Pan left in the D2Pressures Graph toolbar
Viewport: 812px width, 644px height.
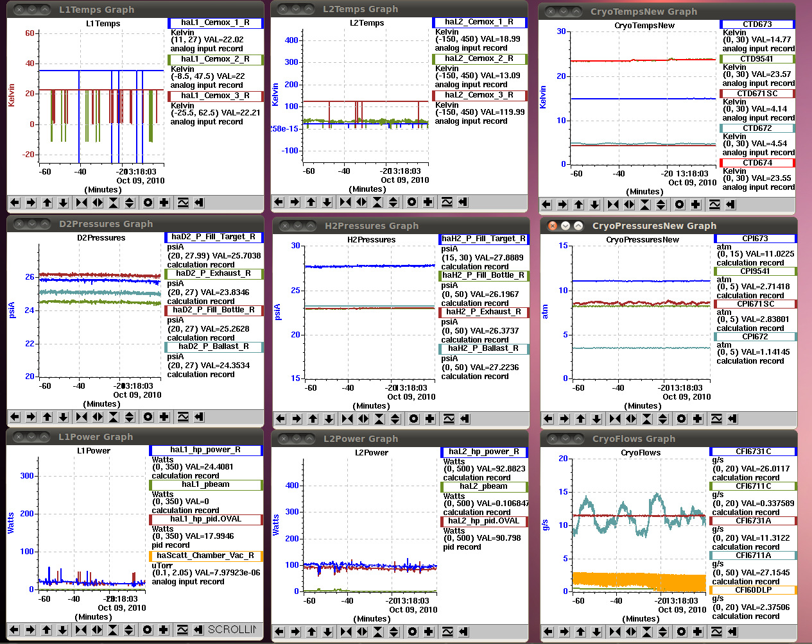tap(15, 417)
